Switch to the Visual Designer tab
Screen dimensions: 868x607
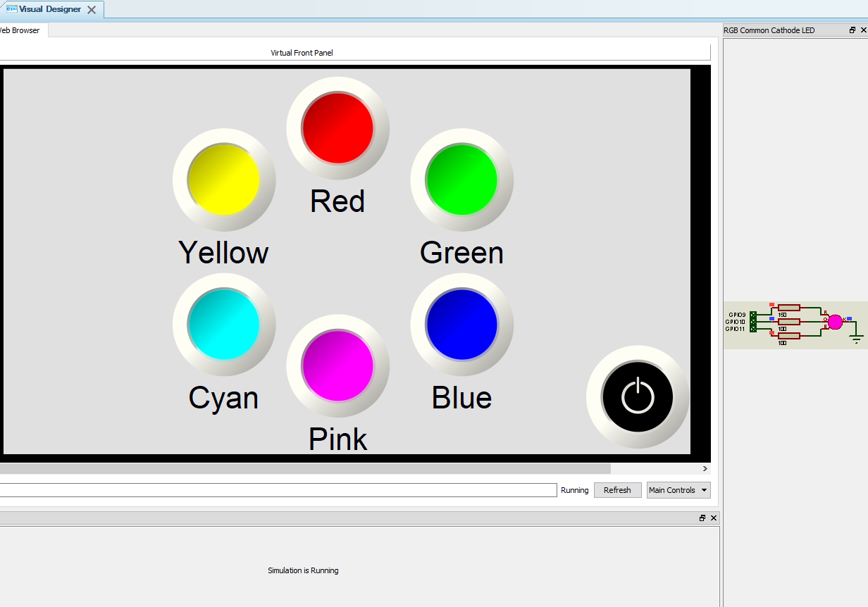click(x=49, y=10)
